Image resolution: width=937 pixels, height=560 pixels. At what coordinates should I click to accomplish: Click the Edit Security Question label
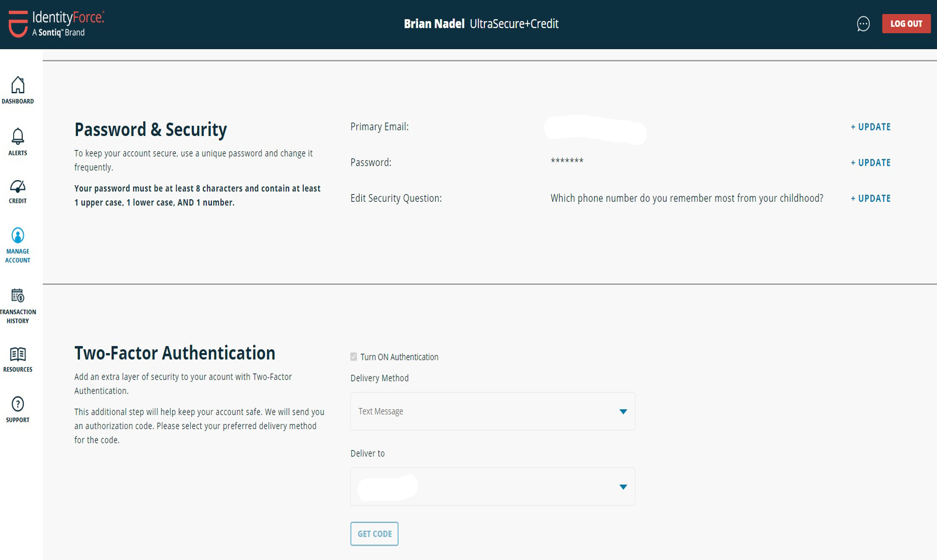(396, 198)
